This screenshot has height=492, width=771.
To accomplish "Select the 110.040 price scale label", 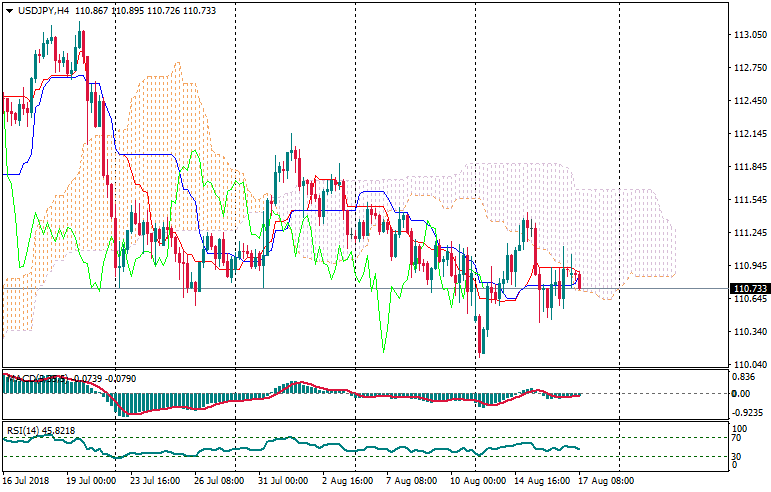I will pyautogui.click(x=749, y=365).
